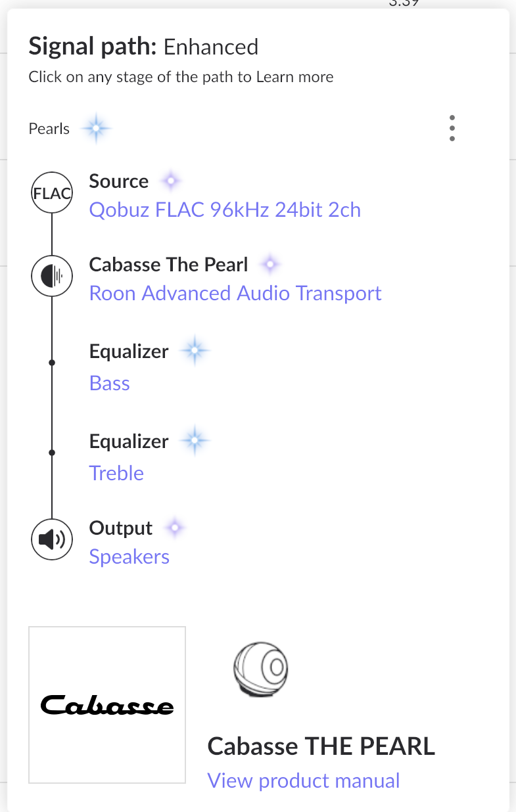Open the Qobuz FLAC 96kHz 24bit 2ch link
Viewport: 516px width, 812px height.
tap(225, 210)
